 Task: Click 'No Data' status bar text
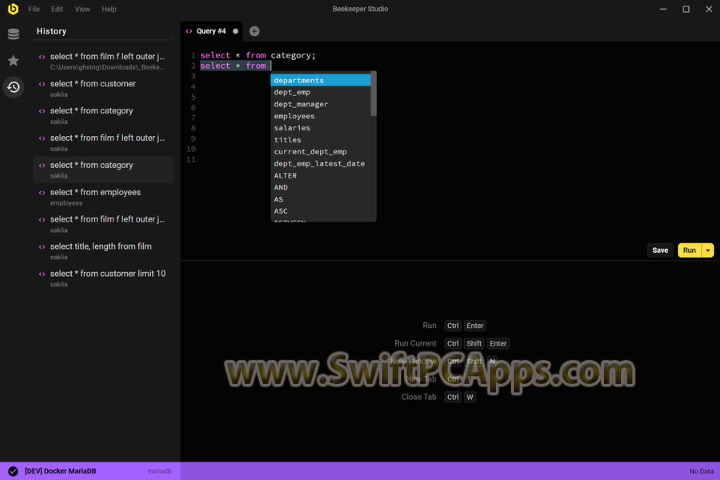702,471
